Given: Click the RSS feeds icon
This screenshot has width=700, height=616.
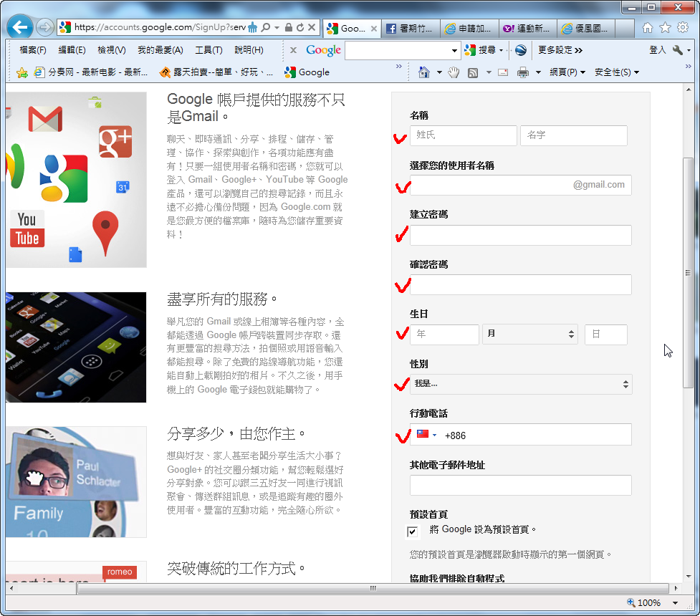Looking at the screenshot, I should (x=473, y=73).
